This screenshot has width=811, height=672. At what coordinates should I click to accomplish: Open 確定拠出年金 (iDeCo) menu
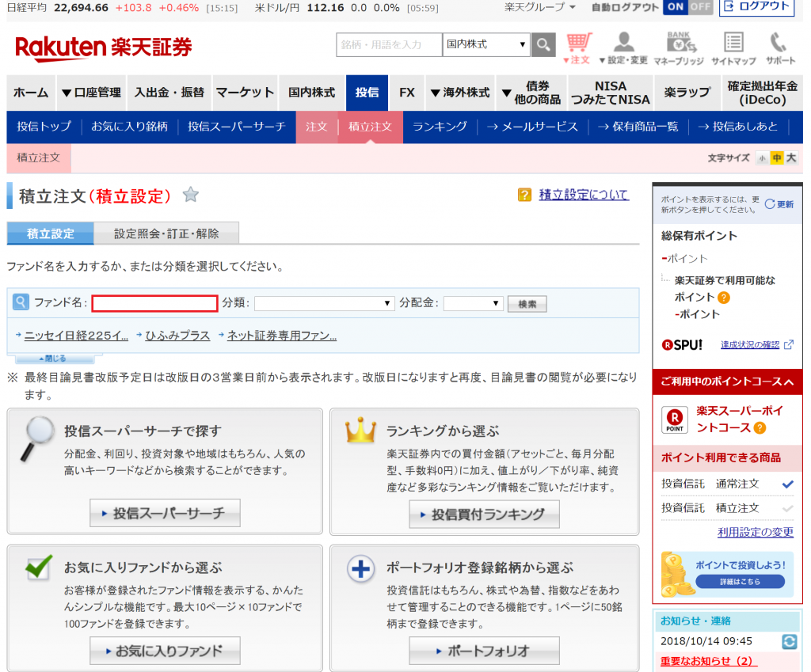click(762, 93)
